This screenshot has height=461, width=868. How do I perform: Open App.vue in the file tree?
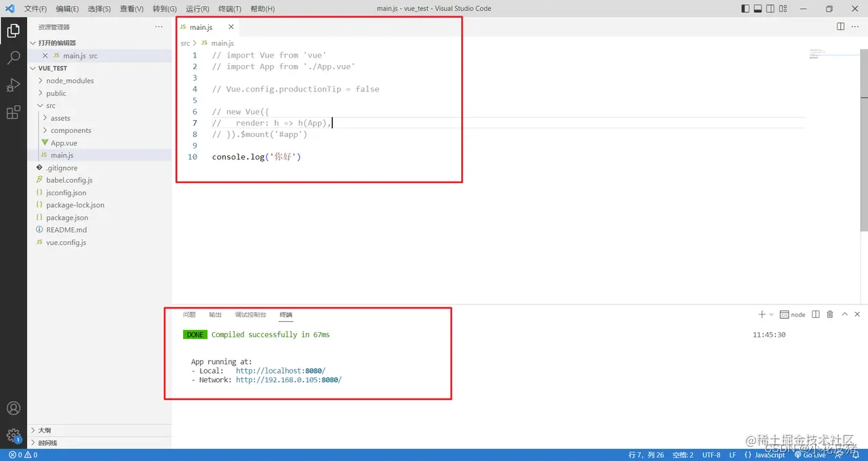pyautogui.click(x=100, y=143)
